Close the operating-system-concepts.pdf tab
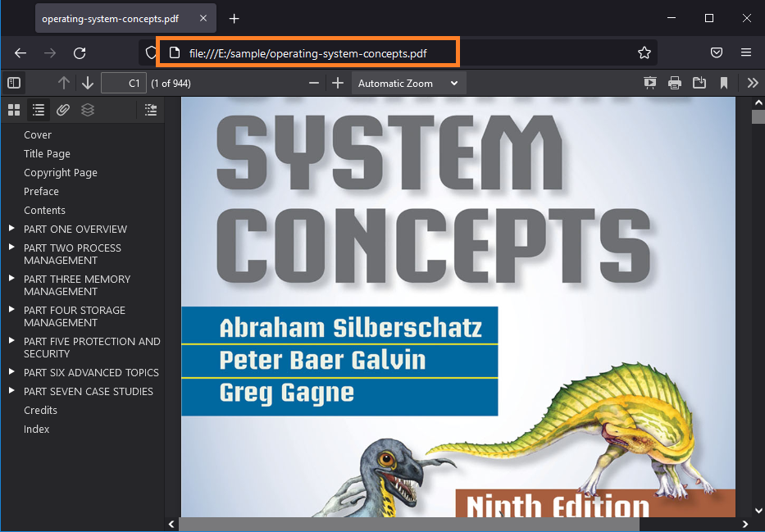This screenshot has height=532, width=765. tap(203, 19)
